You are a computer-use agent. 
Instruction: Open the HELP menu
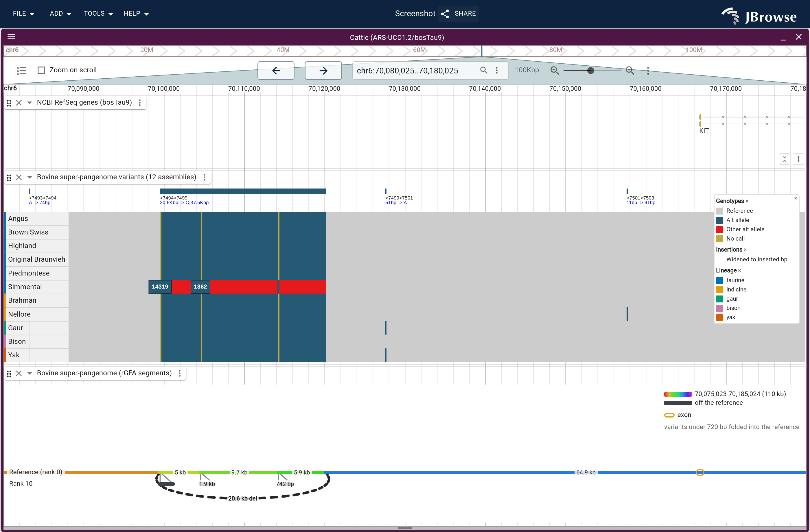click(136, 14)
